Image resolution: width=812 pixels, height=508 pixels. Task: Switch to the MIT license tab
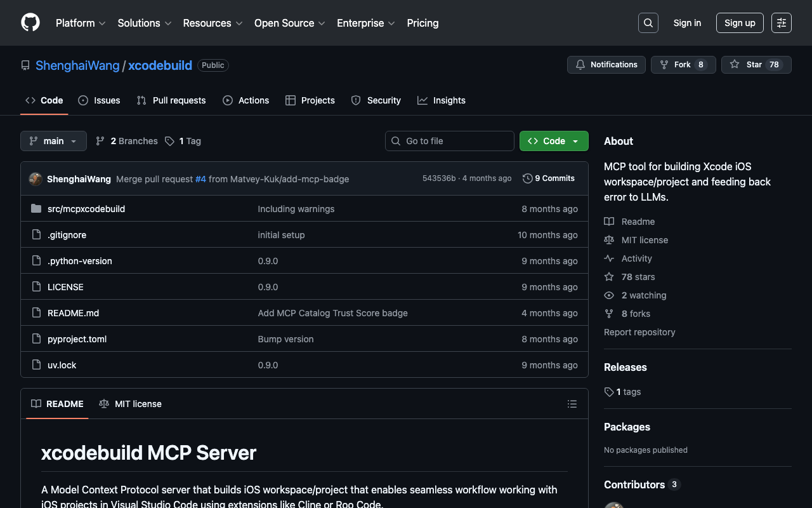click(x=130, y=404)
